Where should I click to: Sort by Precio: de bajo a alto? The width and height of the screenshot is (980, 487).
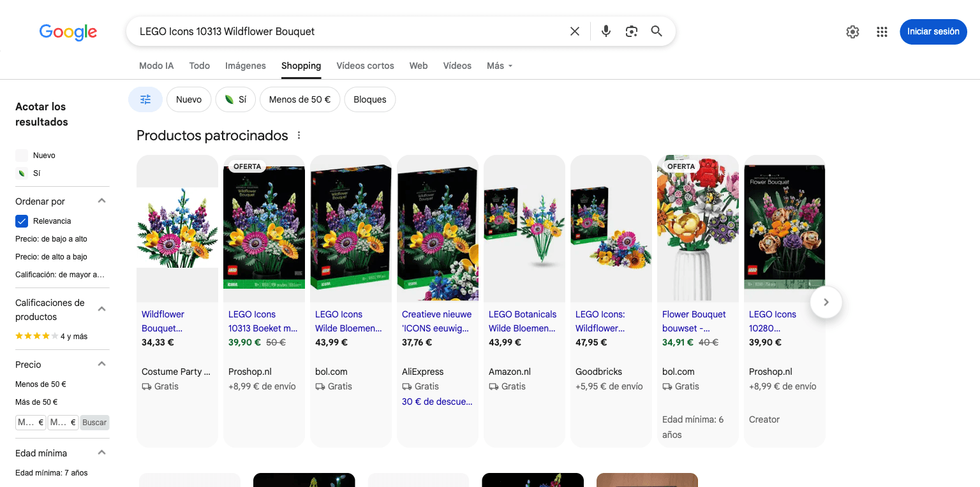(x=51, y=239)
